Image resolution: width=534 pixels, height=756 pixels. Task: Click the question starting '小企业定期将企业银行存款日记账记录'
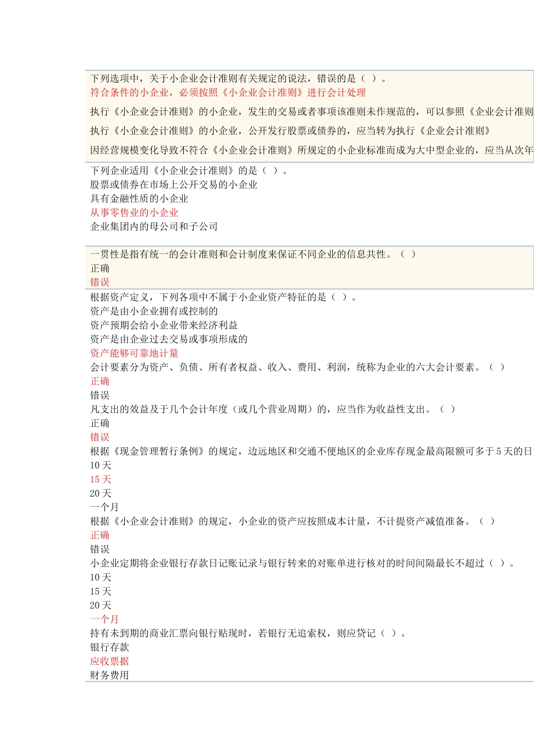(x=302, y=563)
